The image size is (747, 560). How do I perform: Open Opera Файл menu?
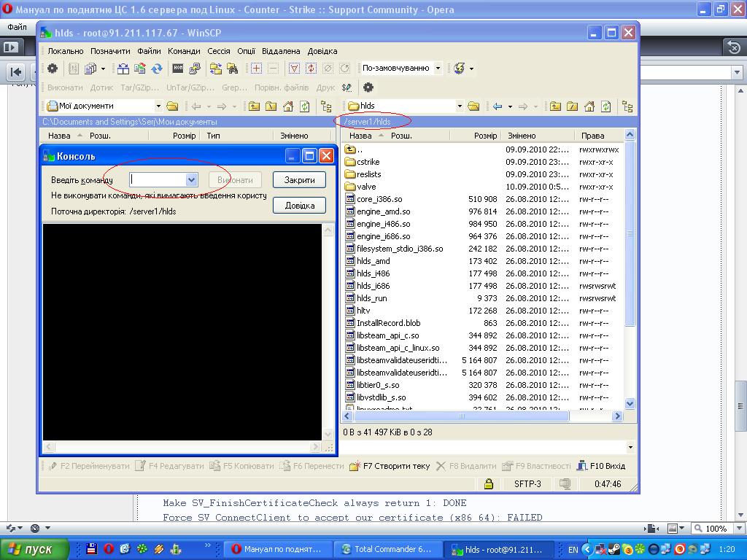click(x=18, y=27)
